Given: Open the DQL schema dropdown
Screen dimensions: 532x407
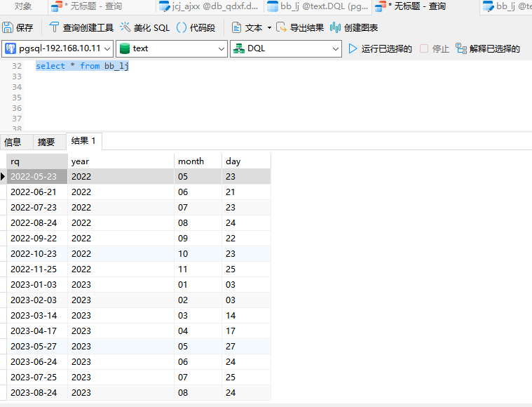Looking at the screenshot, I should pyautogui.click(x=285, y=49).
